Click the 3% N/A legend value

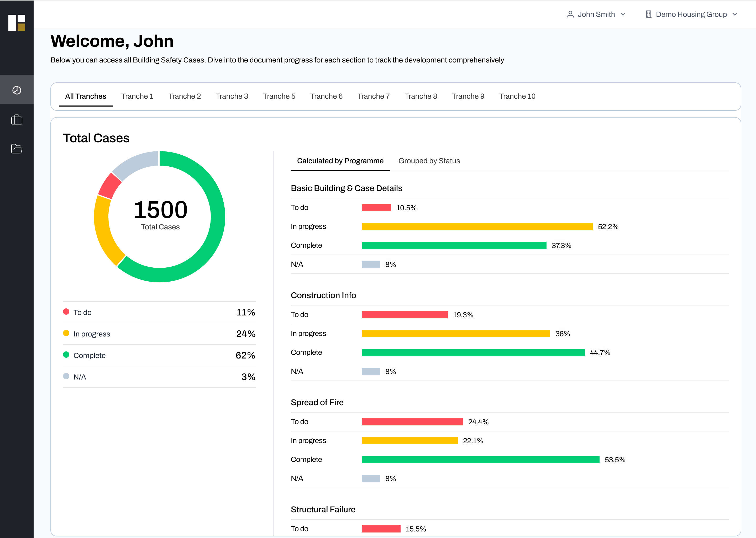pos(248,377)
